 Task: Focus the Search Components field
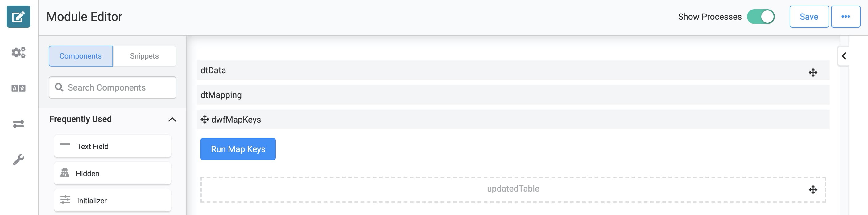[x=112, y=87]
